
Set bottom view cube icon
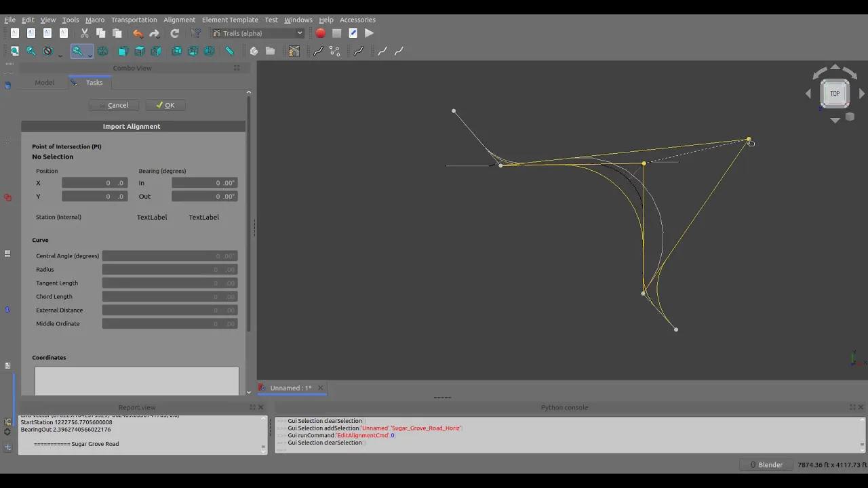pyautogui.click(x=193, y=51)
